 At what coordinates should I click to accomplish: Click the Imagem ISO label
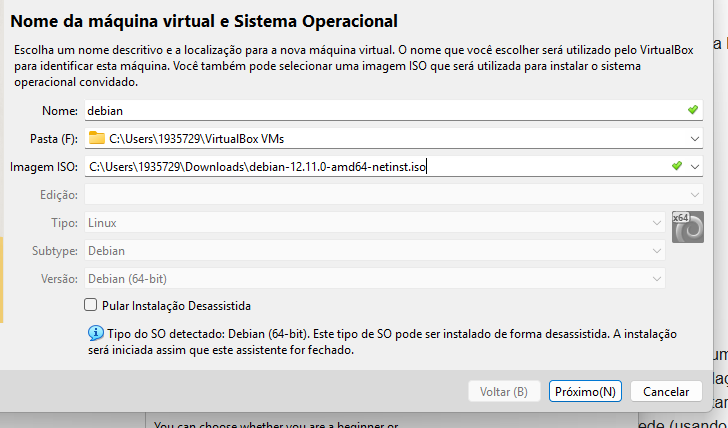pos(44,167)
